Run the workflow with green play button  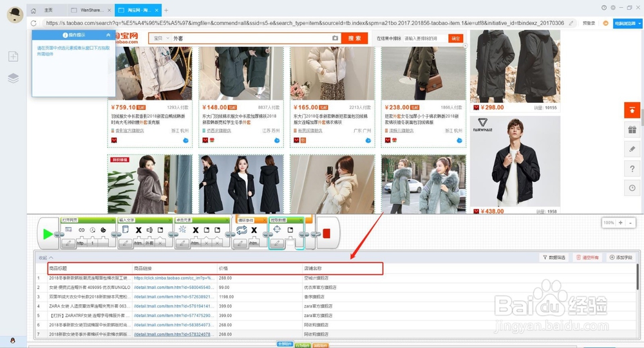coord(48,234)
